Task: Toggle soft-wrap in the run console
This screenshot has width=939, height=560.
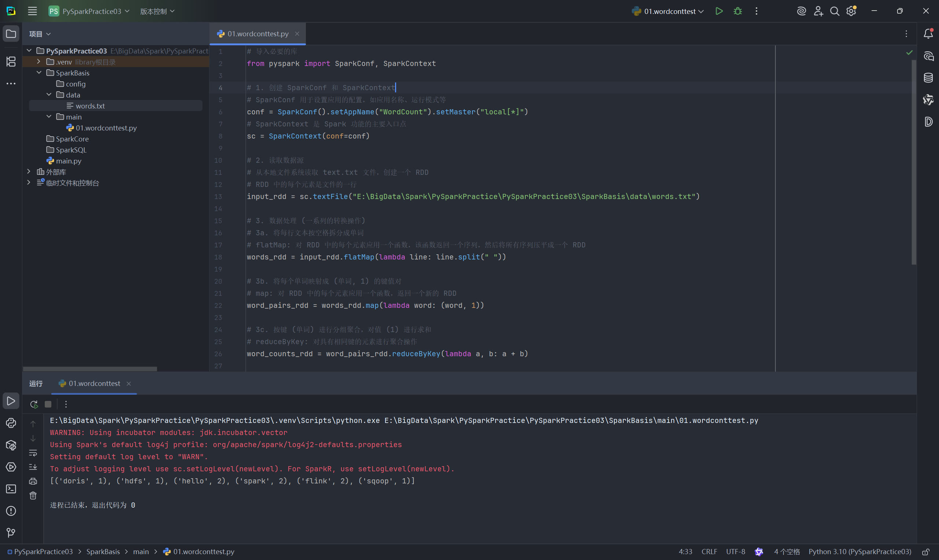Action: tap(33, 453)
